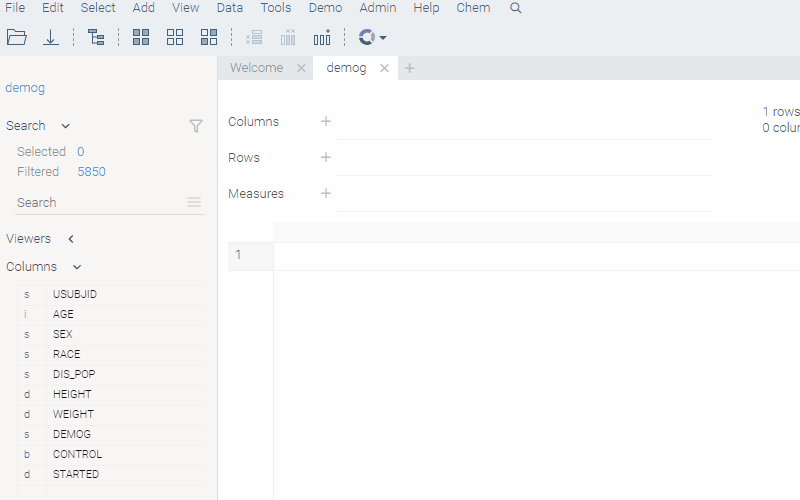Click the tree hierarchy toolbar icon
Image resolution: width=800 pixels, height=500 pixels.
point(96,37)
